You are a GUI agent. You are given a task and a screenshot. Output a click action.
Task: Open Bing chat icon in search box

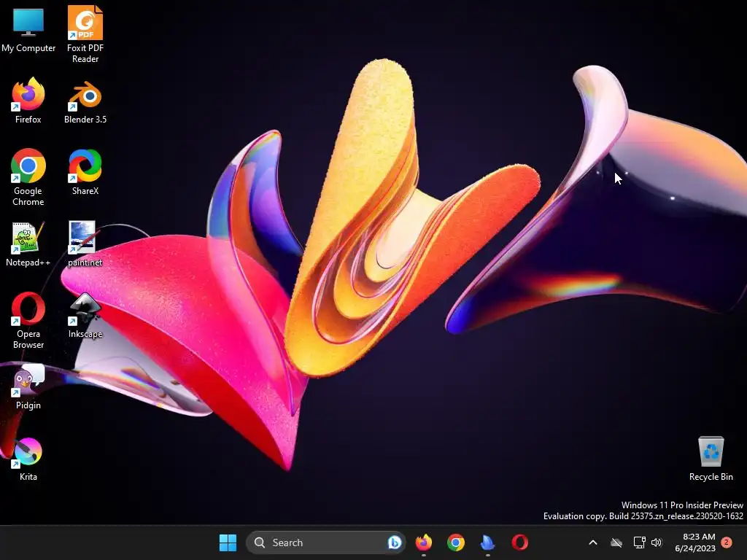(395, 542)
